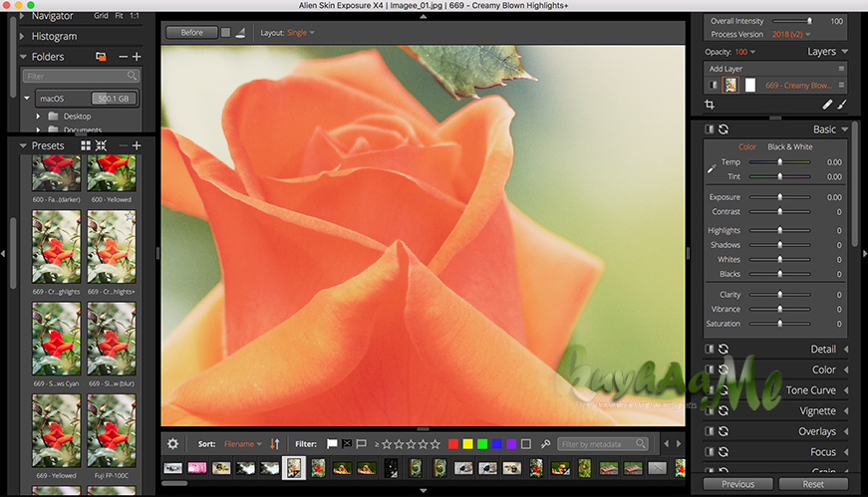This screenshot has height=497, width=868.
Task: Reset the Overlays panel settings
Action: [723, 431]
